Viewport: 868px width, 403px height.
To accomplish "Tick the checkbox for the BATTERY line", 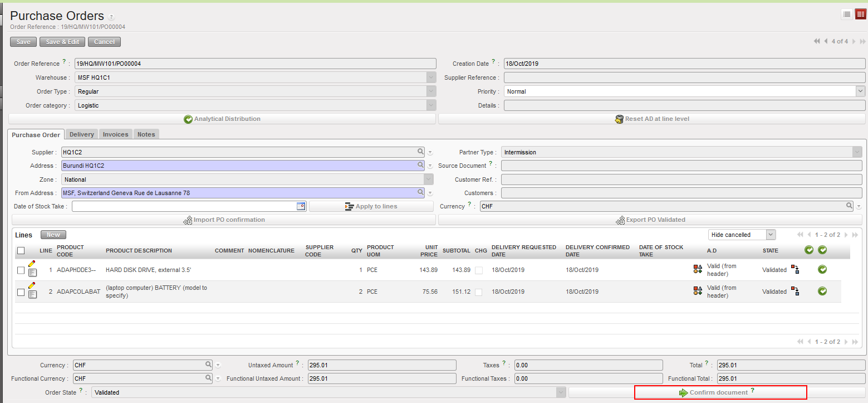I will (x=21, y=292).
